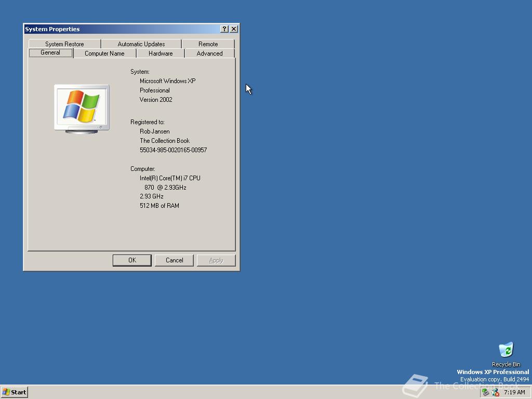This screenshot has width=532, height=399.
Task: Click the 'Version 2002' text
Action: [156, 100]
